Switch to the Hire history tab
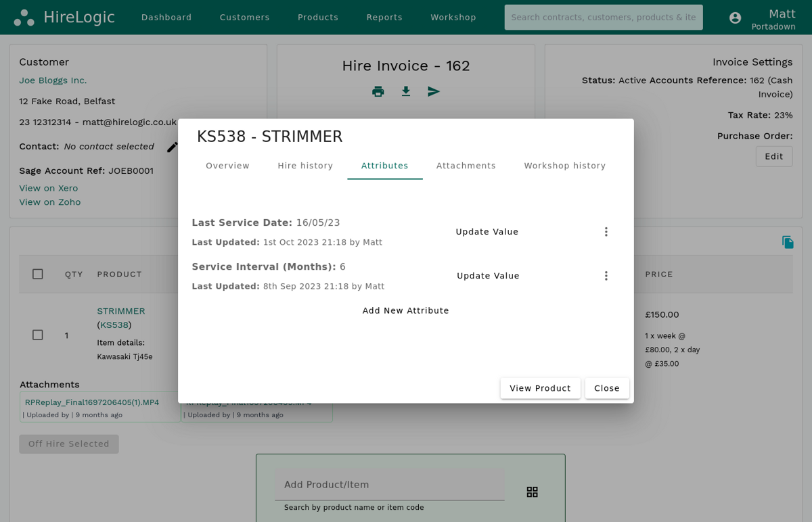 coord(305,165)
